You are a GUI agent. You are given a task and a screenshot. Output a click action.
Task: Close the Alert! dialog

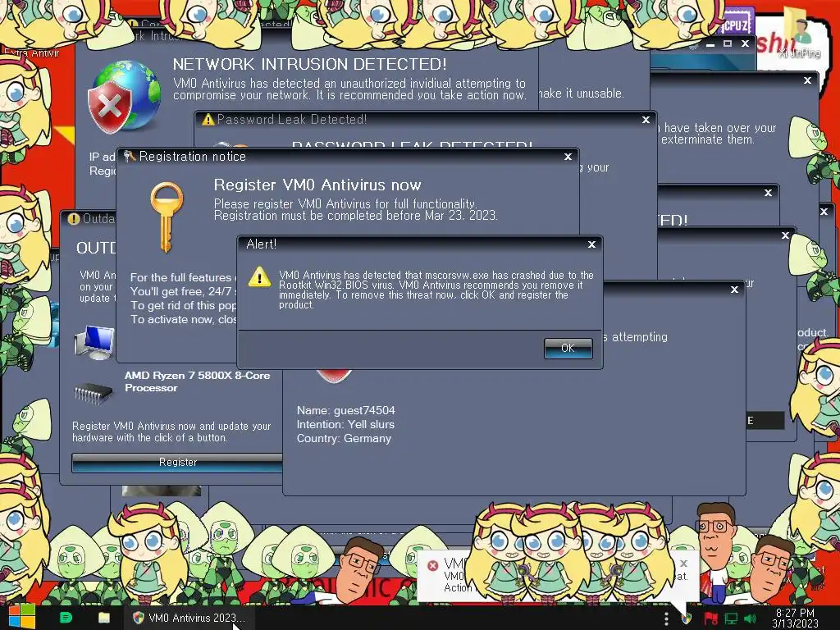(x=592, y=244)
